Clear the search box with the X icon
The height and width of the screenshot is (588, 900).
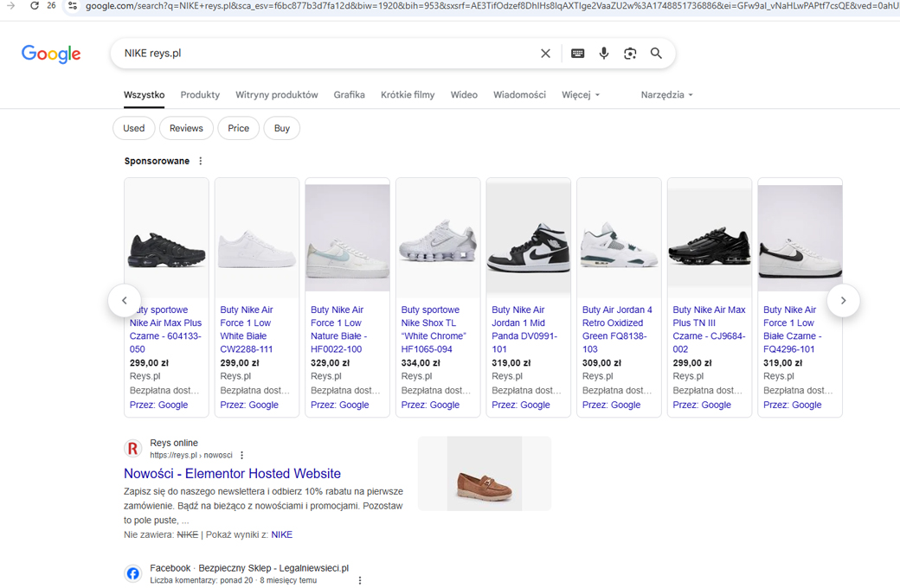pos(545,54)
